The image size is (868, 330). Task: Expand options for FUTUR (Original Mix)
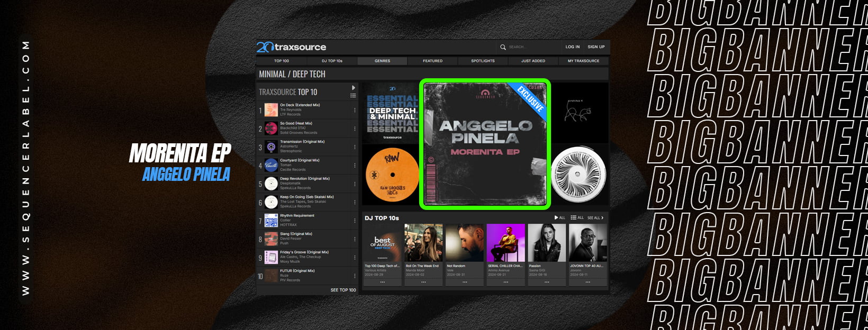[x=355, y=276]
